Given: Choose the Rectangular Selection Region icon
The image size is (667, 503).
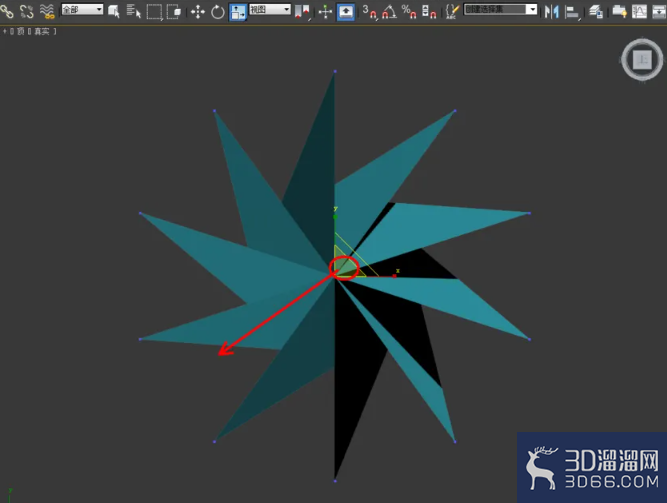Looking at the screenshot, I should [154, 11].
